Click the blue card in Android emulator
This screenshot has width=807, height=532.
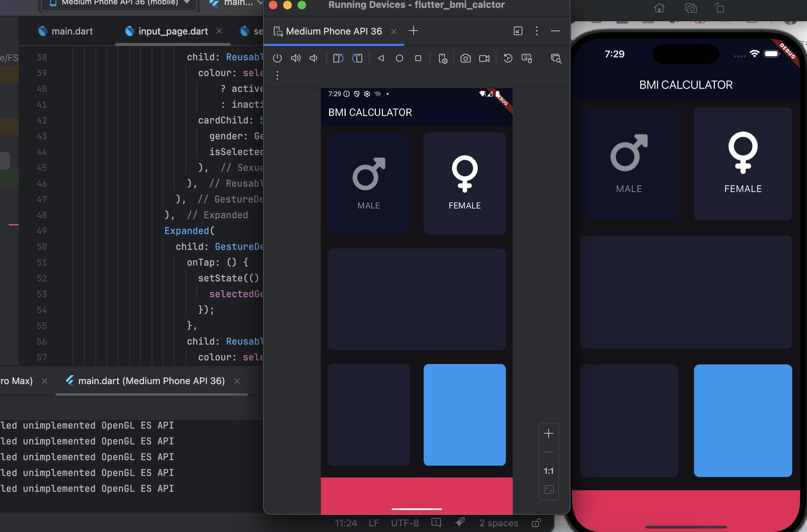point(465,415)
